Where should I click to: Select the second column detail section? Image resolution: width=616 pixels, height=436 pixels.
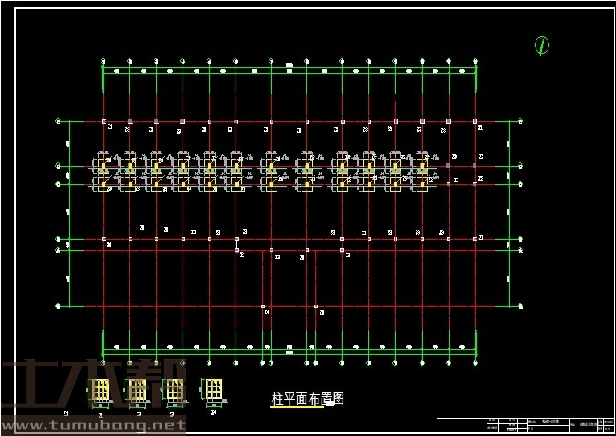coord(135,391)
